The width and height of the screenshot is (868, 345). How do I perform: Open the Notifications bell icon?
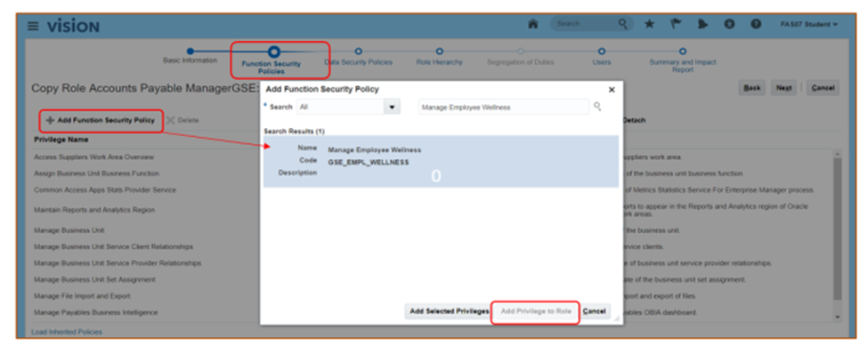(702, 24)
